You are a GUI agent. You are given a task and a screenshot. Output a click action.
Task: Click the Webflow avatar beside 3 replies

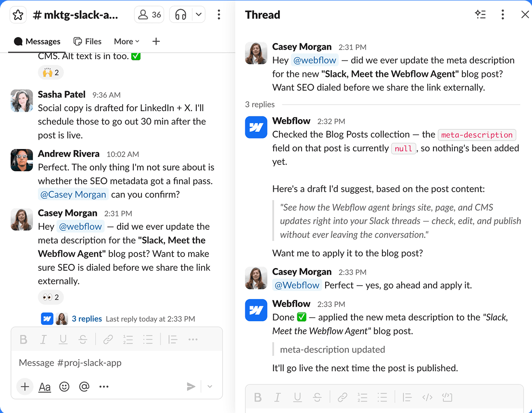47,319
